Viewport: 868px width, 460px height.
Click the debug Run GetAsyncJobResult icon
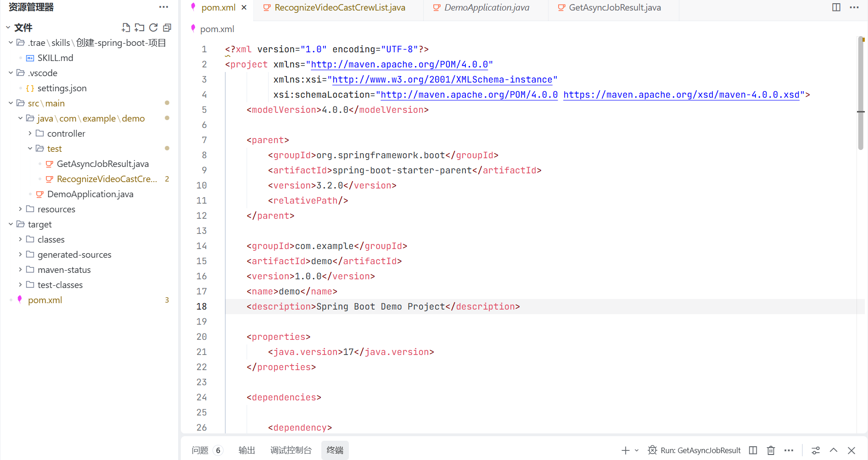(652, 450)
